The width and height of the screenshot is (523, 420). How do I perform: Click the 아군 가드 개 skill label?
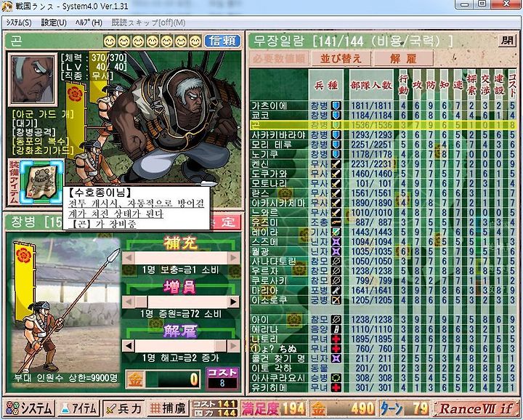[43, 114]
